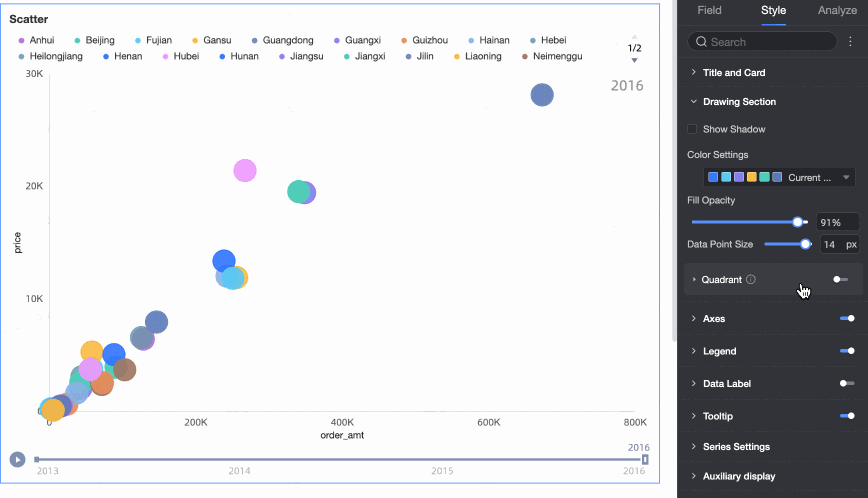Toggle Henan series in legend
The height and width of the screenshot is (498, 868).
coord(122,56)
